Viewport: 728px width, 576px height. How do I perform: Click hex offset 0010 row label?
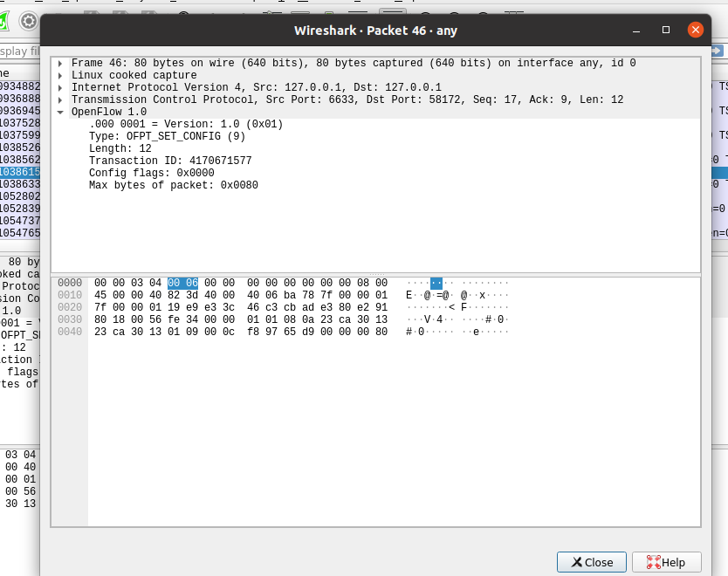click(70, 295)
